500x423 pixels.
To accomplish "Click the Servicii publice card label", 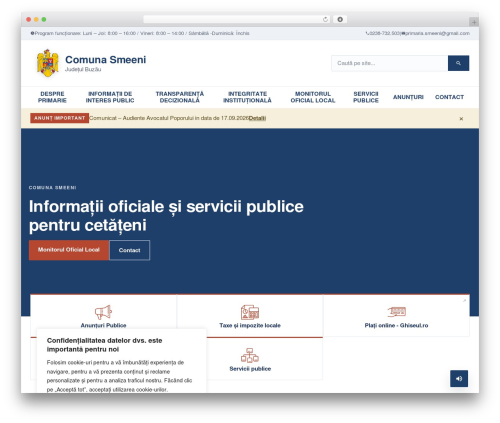I will (x=250, y=369).
